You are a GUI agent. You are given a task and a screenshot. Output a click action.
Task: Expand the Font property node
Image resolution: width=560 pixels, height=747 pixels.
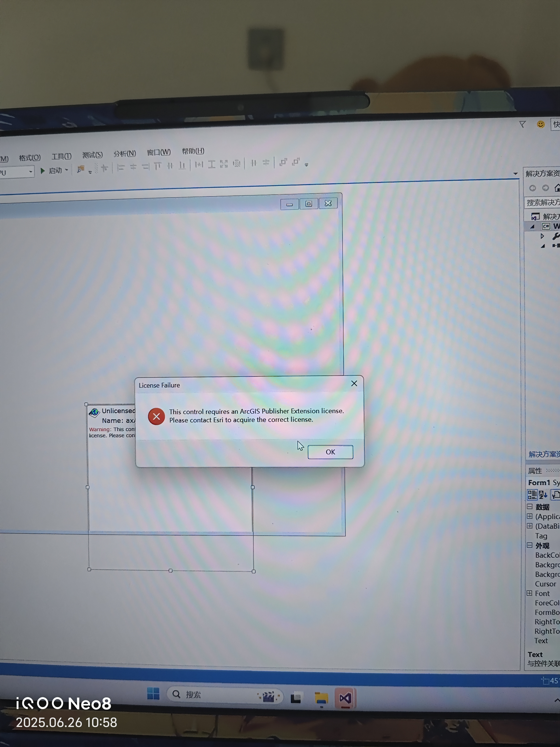(x=529, y=593)
